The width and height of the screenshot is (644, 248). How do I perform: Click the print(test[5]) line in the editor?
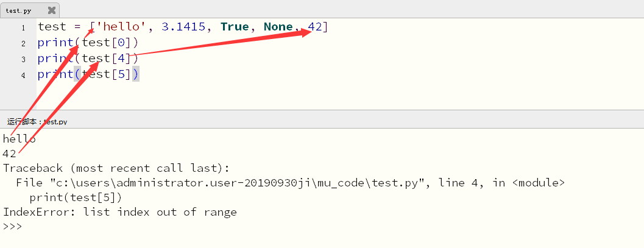point(88,74)
